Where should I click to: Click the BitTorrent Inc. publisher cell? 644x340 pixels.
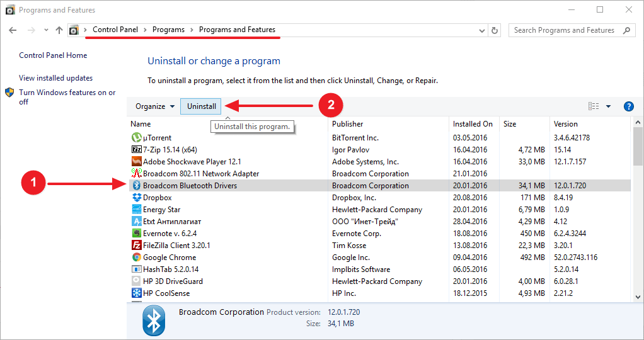pyautogui.click(x=355, y=137)
